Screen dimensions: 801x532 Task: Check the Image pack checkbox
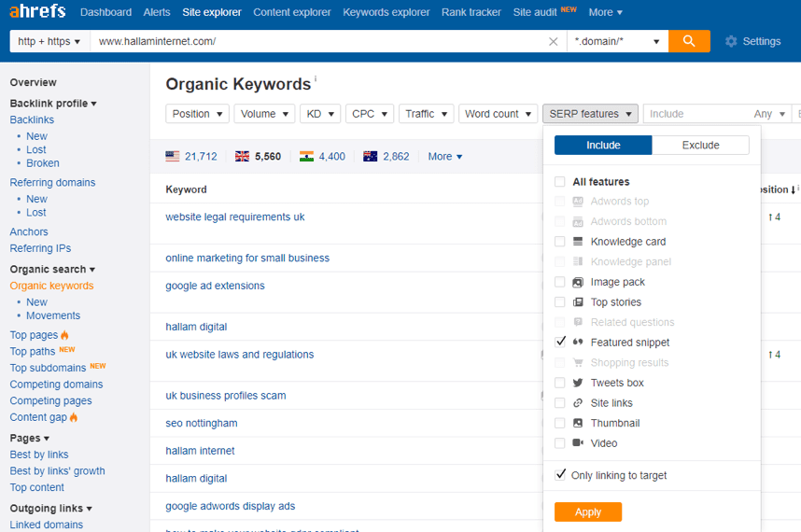point(560,282)
